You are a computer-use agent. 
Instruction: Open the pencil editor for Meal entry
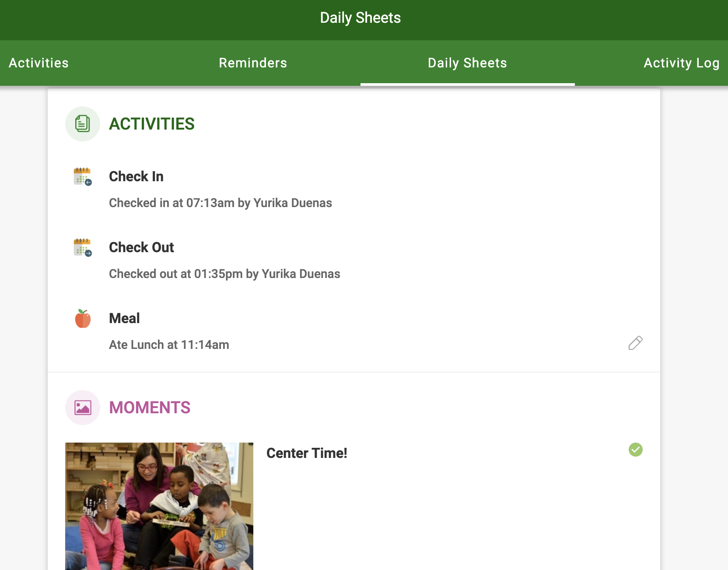click(x=635, y=343)
